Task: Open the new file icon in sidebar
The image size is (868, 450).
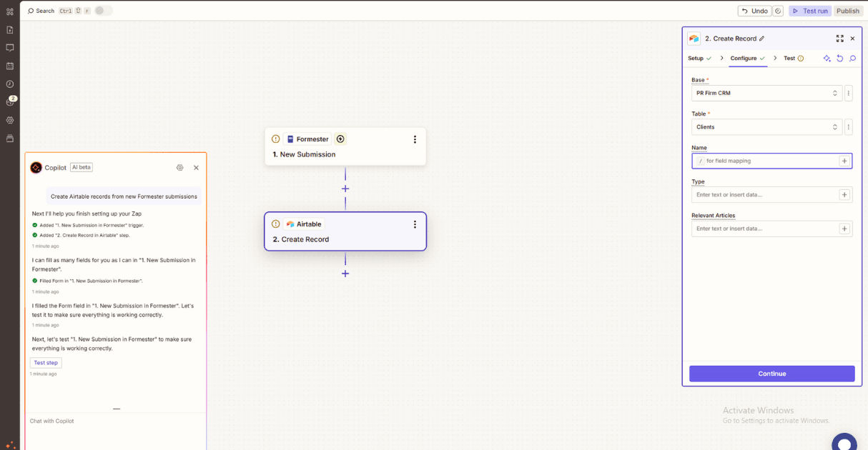Action: (10, 30)
